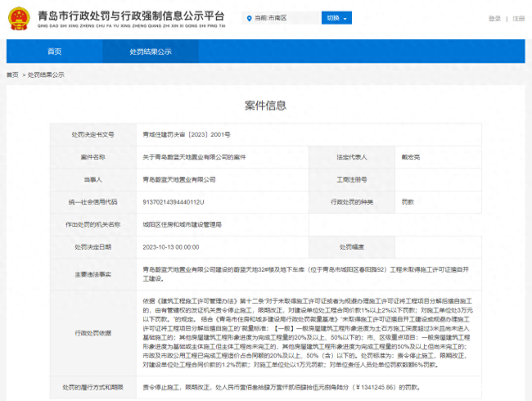This screenshot has height=401, width=532.
Task: Click the decision date 2023-10-13 00:00:00
Action: [x=171, y=247]
